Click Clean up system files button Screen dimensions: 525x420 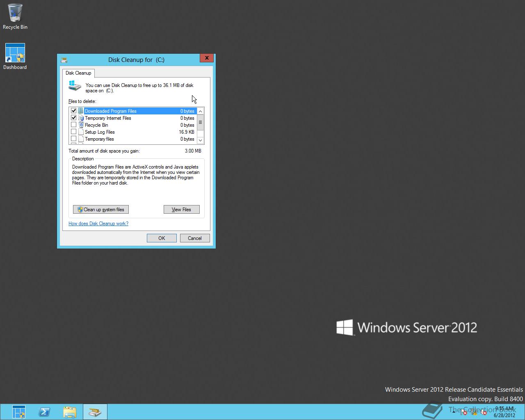point(101,210)
